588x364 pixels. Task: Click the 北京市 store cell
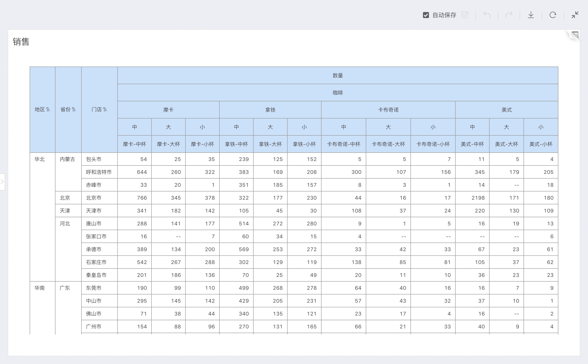tap(99, 198)
